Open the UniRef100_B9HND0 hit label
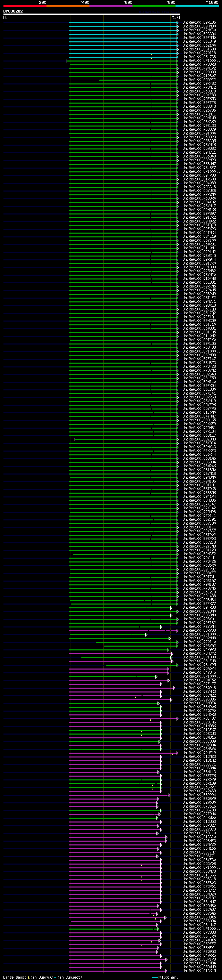Screen dimensions: 222x980 [199, 26]
